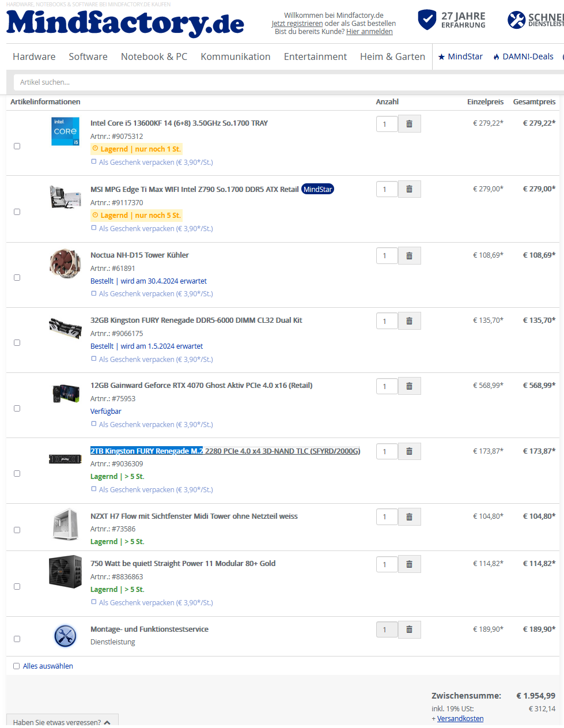Open the Notebook & PC menu
The height and width of the screenshot is (728, 564).
154,56
